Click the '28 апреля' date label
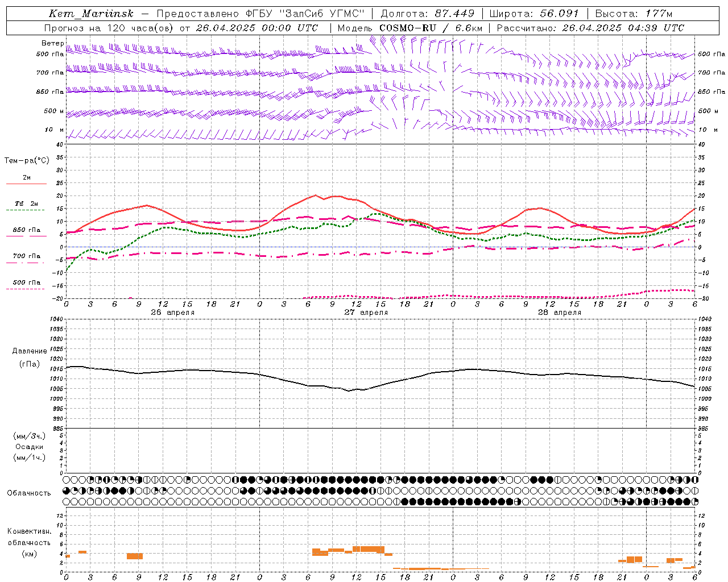This screenshot has width=728, height=582. tap(560, 313)
